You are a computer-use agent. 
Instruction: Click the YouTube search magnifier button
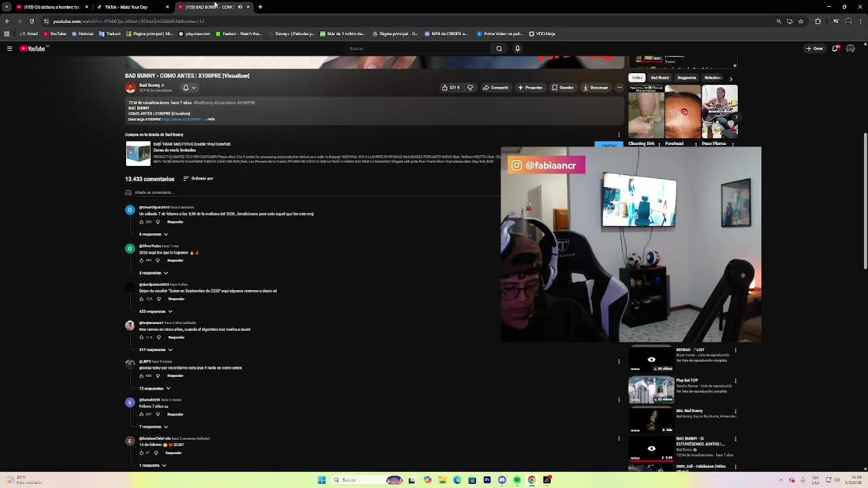[499, 49]
